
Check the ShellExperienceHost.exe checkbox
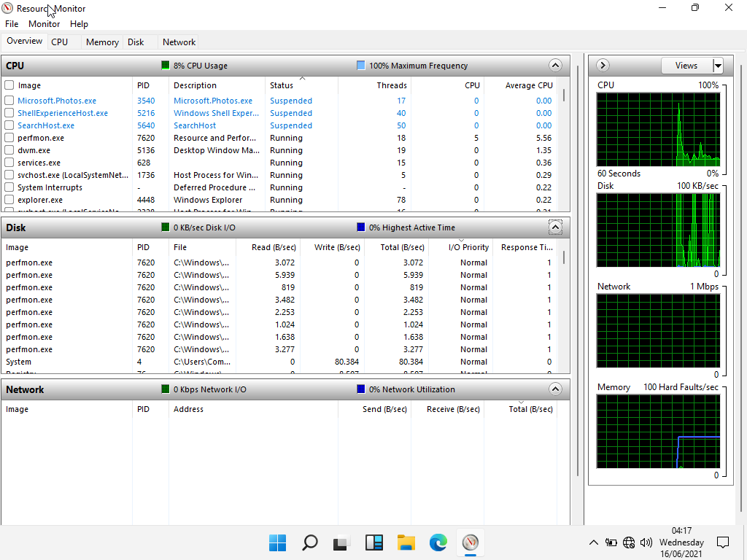coord(9,113)
